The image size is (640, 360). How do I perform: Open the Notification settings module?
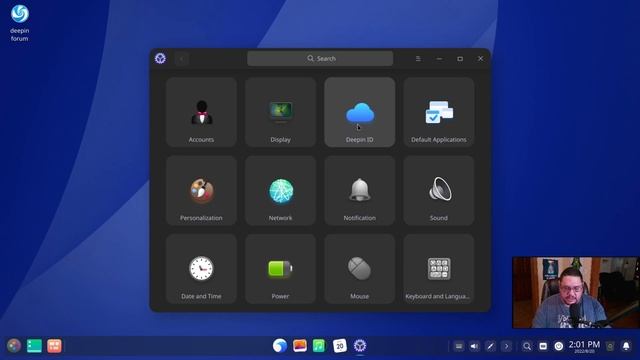tap(360, 191)
